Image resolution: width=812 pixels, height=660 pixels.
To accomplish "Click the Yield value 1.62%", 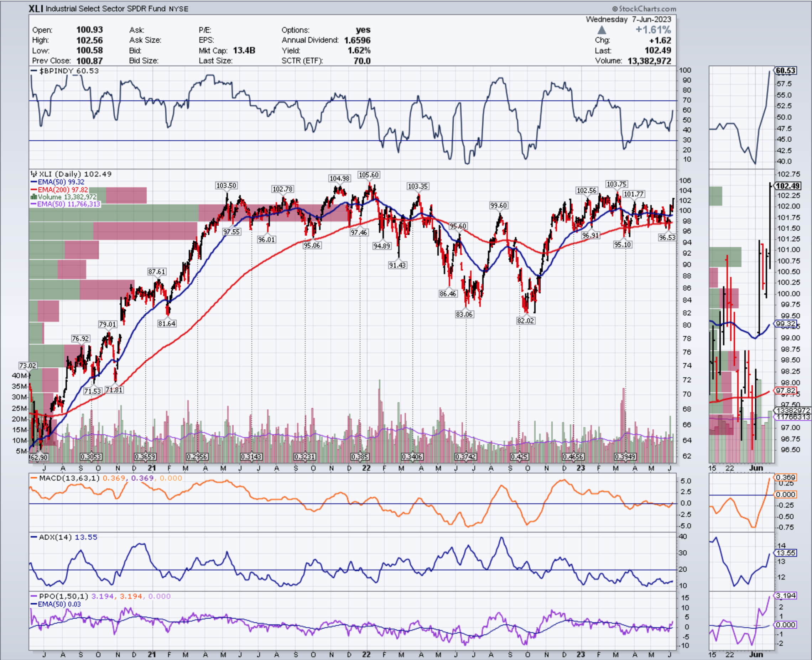I will click(x=359, y=50).
